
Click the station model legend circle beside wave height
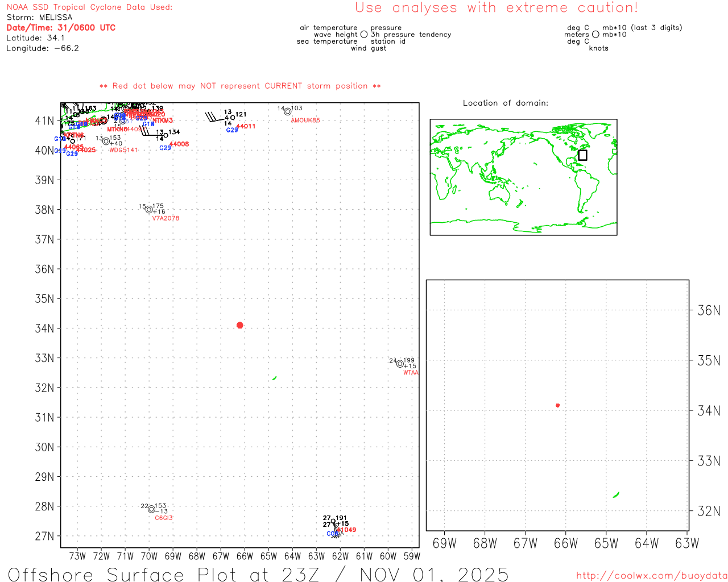click(364, 35)
